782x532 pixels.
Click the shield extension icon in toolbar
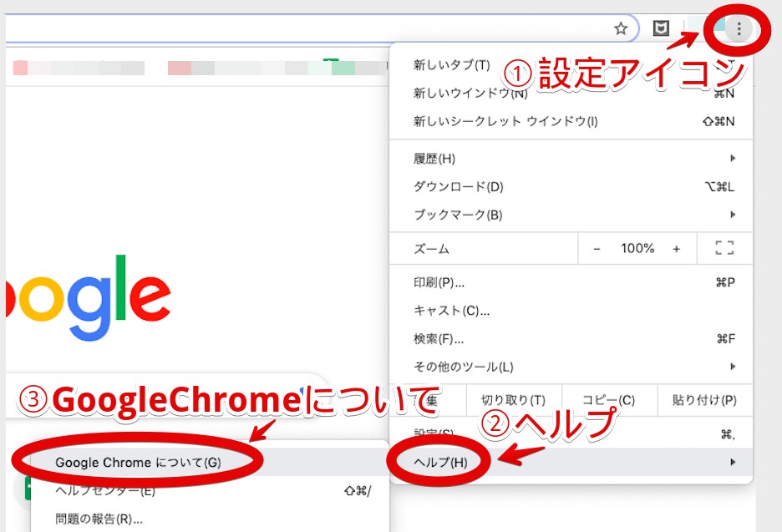point(662,29)
